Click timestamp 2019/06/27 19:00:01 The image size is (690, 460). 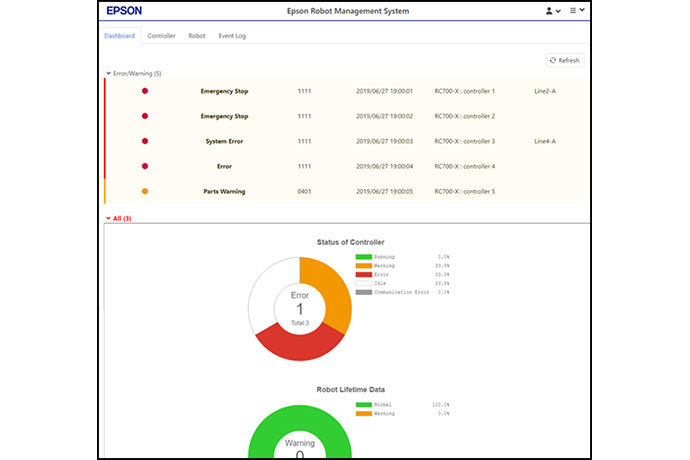(x=385, y=91)
